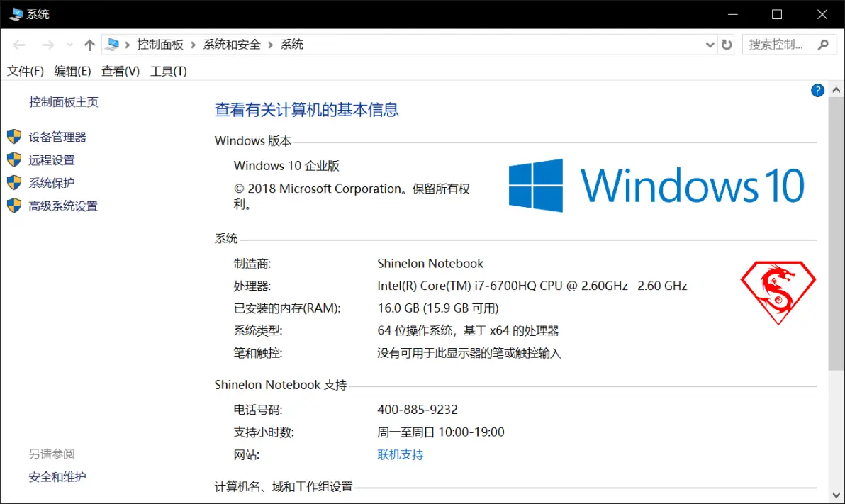Refresh the page with the refresh icon

coord(727,45)
